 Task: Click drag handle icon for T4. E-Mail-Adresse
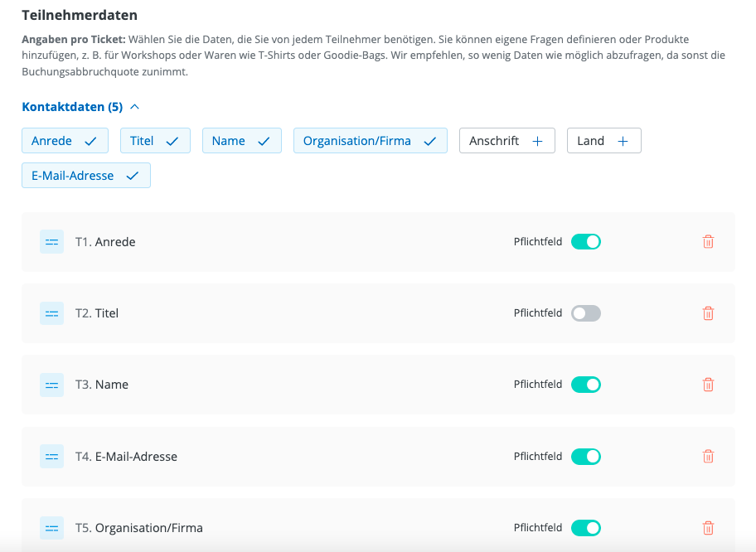pos(51,457)
